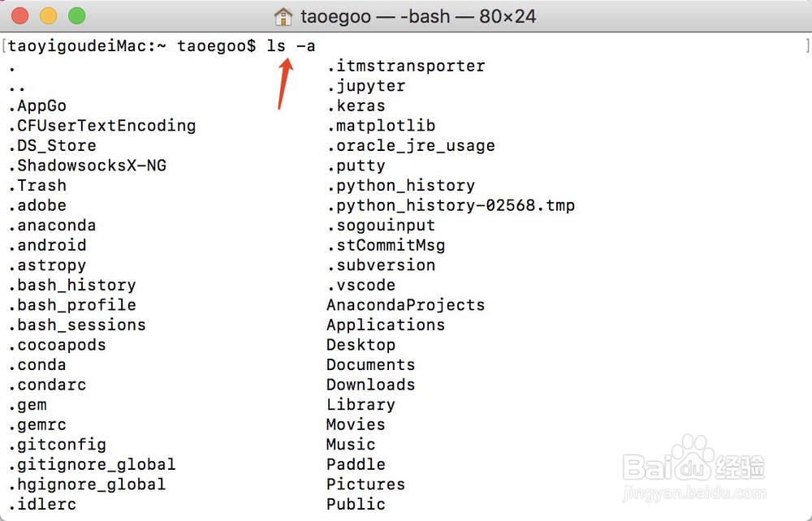Image resolution: width=812 pixels, height=521 pixels.
Task: Click the Applications directory name
Action: click(x=386, y=325)
